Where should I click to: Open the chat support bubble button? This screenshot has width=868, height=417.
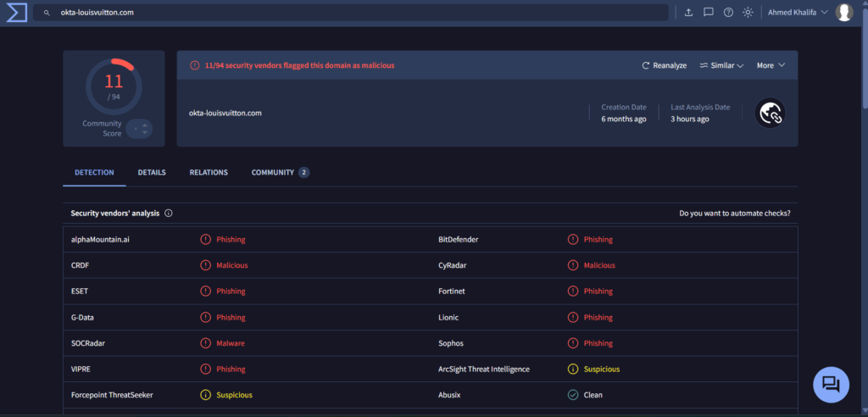click(831, 384)
